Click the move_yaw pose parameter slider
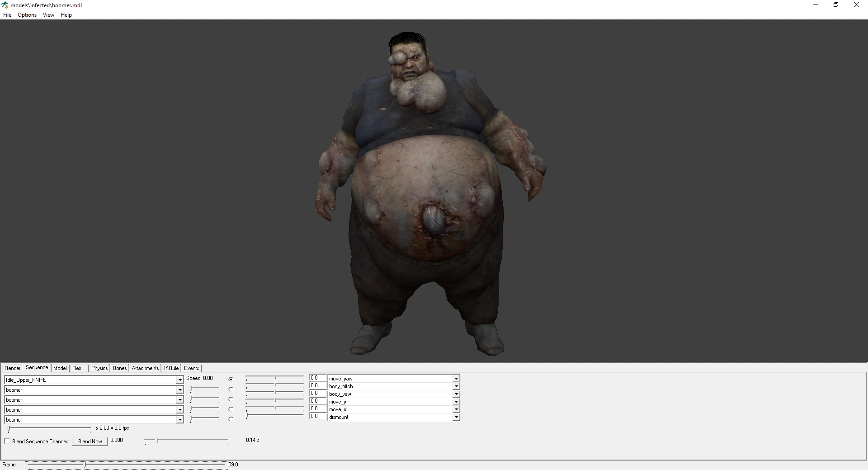The height and width of the screenshot is (470, 868). click(275, 378)
